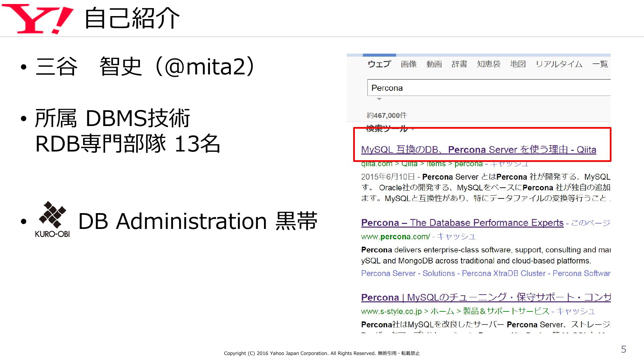Switch to the 辞書 tab
644x362 pixels.
pyautogui.click(x=459, y=64)
